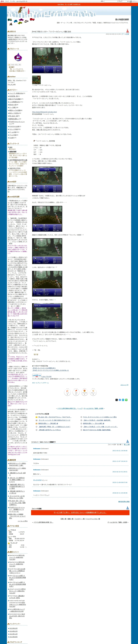Screen dimensions: 138x644
Task: Open the >> もっと見る link under recent articles
Action: pos(23,521)
